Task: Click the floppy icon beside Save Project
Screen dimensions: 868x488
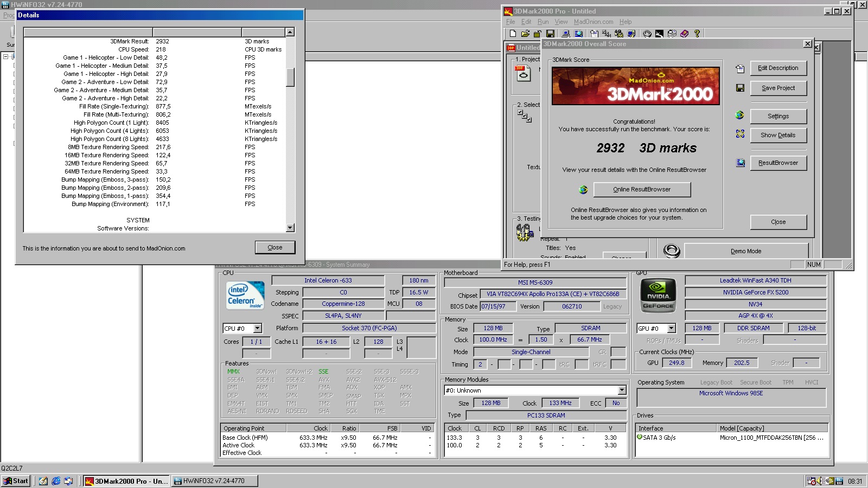Action: (x=740, y=88)
